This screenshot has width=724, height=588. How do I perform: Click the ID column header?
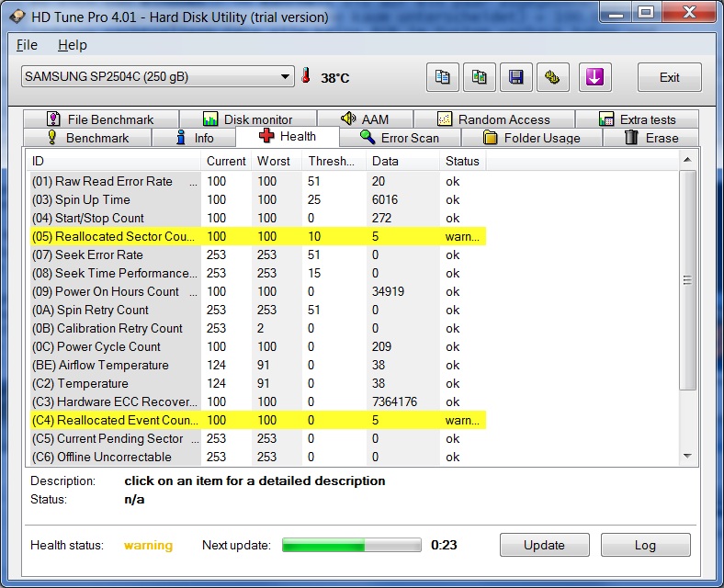point(113,161)
